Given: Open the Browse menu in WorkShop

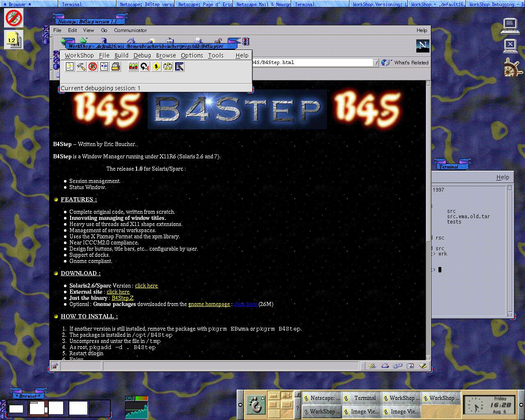Looking at the screenshot, I should 166,55.
